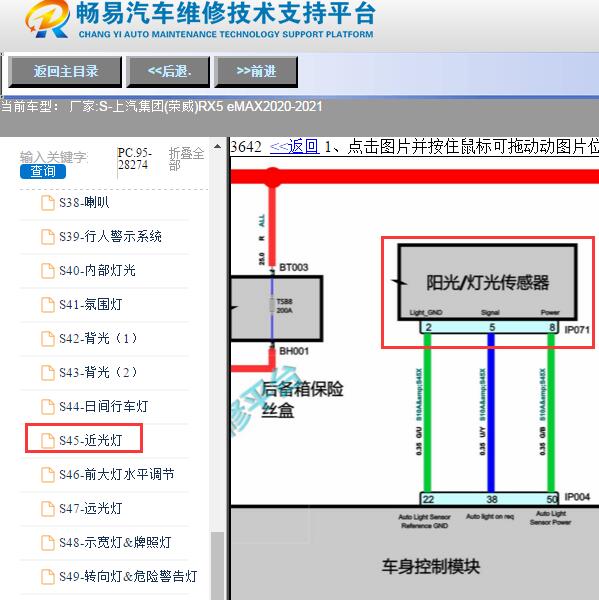This screenshot has width=599, height=600.
Task: Select the S47-远光灯 entry text
Action: click(x=91, y=509)
